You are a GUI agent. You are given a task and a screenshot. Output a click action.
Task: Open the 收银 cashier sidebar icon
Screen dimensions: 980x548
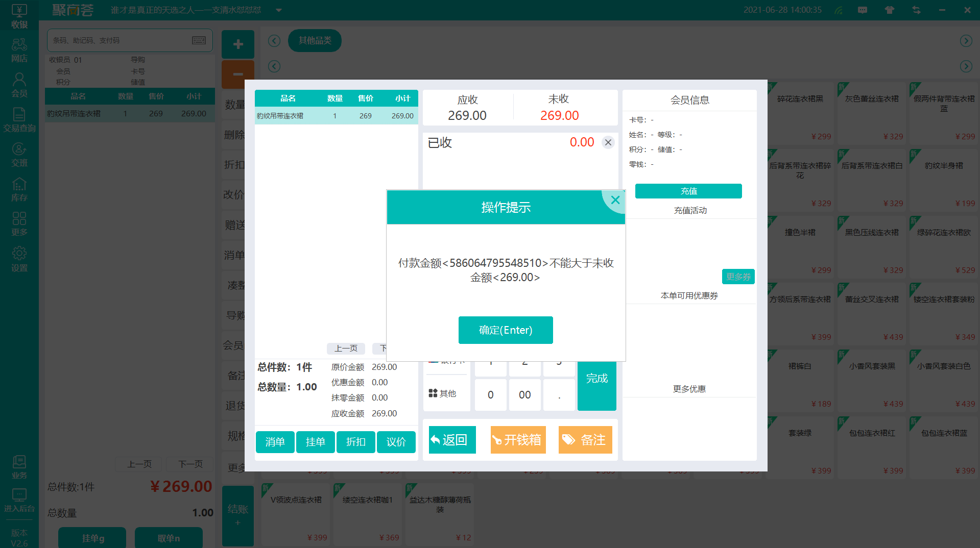[19, 16]
